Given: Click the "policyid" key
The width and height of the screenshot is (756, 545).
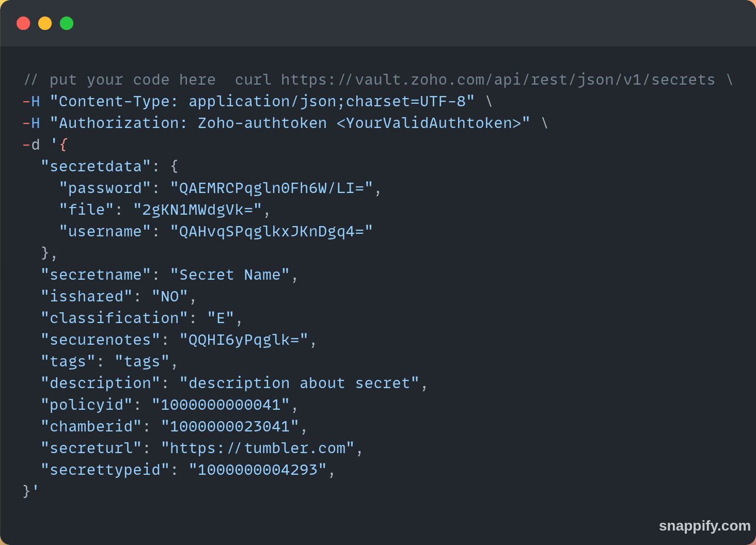Looking at the screenshot, I should pos(86,405).
